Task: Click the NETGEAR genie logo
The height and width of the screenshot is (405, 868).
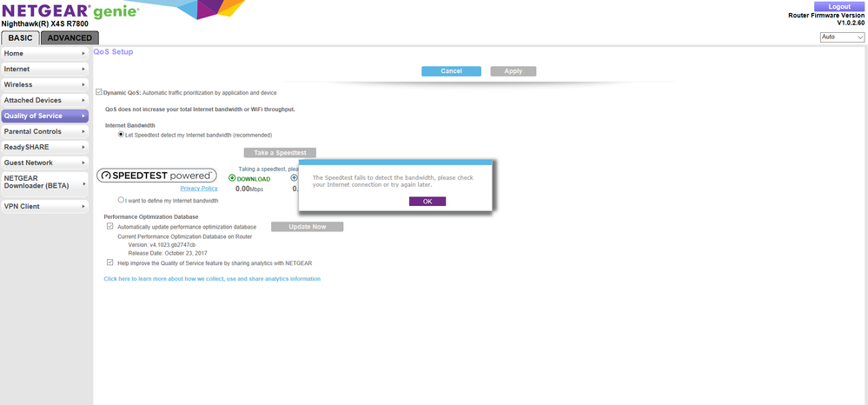Action: click(69, 10)
